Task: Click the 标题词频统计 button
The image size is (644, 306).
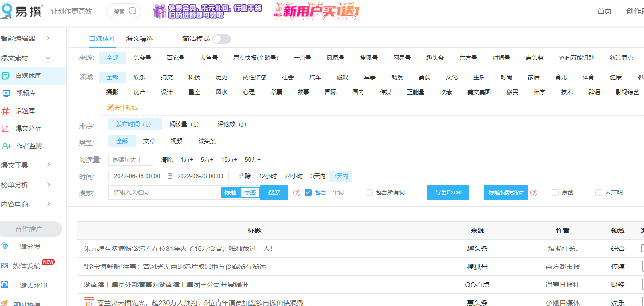Action: click(x=505, y=192)
